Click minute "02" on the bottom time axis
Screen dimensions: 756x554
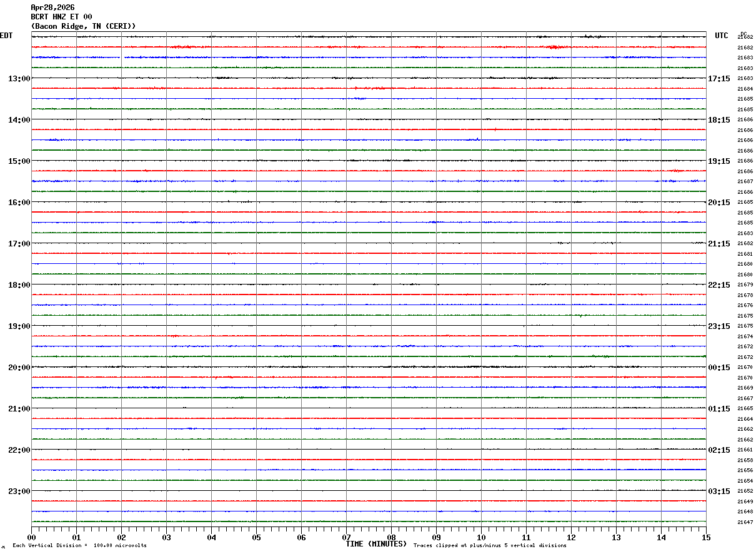pos(121,537)
